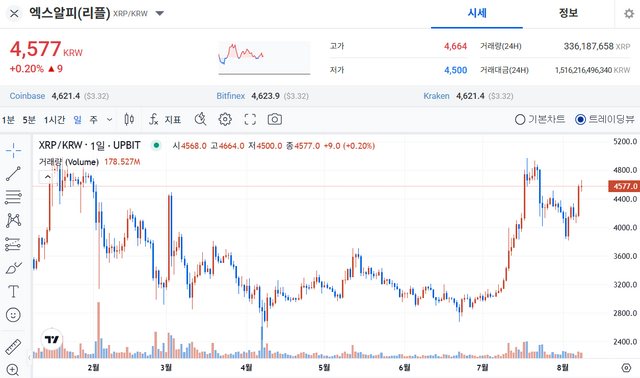Open the 지표 indicators button

pyautogui.click(x=165, y=119)
